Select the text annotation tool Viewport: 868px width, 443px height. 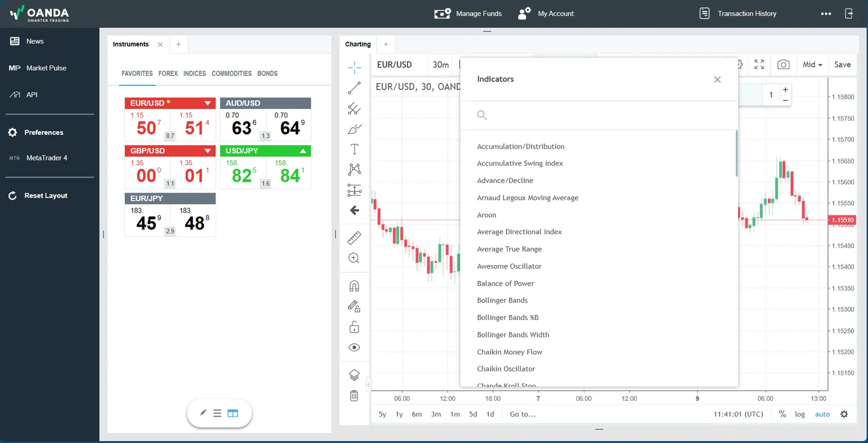click(354, 149)
